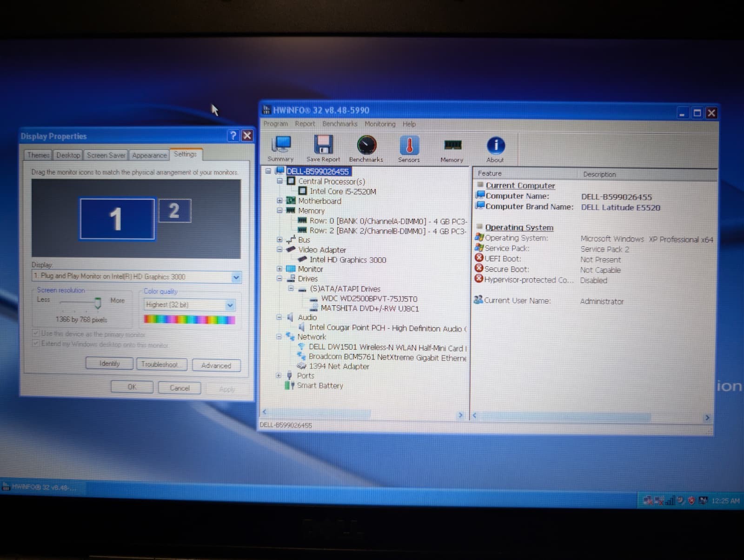Switch to the Themes tab
The image size is (744, 560).
pos(38,155)
